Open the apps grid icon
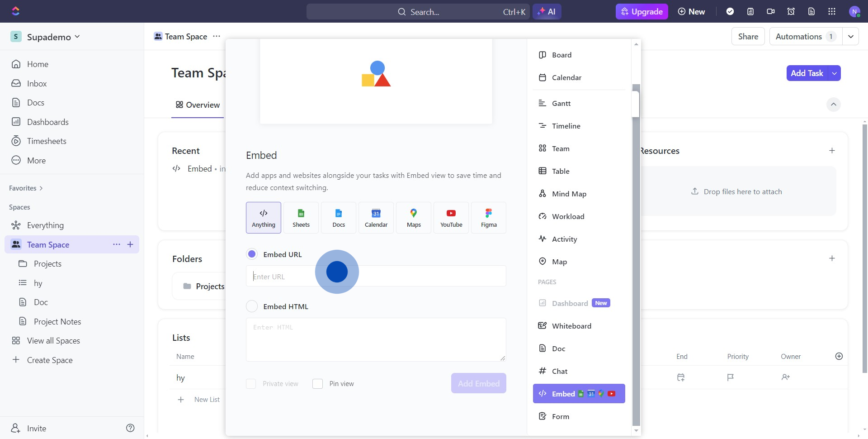The height and width of the screenshot is (439, 868). pos(832,12)
